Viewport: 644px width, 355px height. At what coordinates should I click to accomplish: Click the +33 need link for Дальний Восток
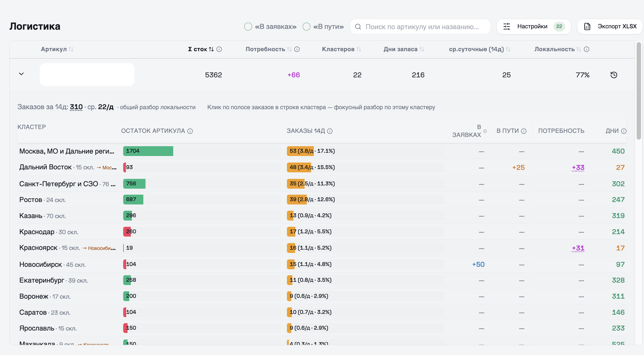point(578,167)
